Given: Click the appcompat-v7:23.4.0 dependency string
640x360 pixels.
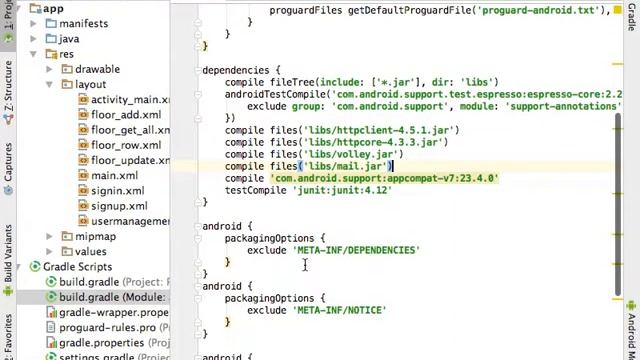Looking at the screenshot, I should [384, 178].
